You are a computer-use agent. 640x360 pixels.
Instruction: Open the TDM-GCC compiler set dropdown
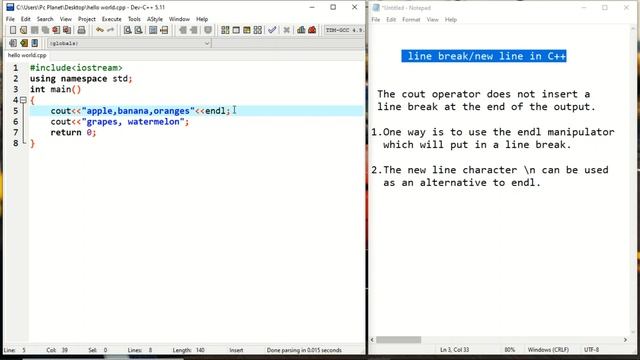tap(344, 30)
